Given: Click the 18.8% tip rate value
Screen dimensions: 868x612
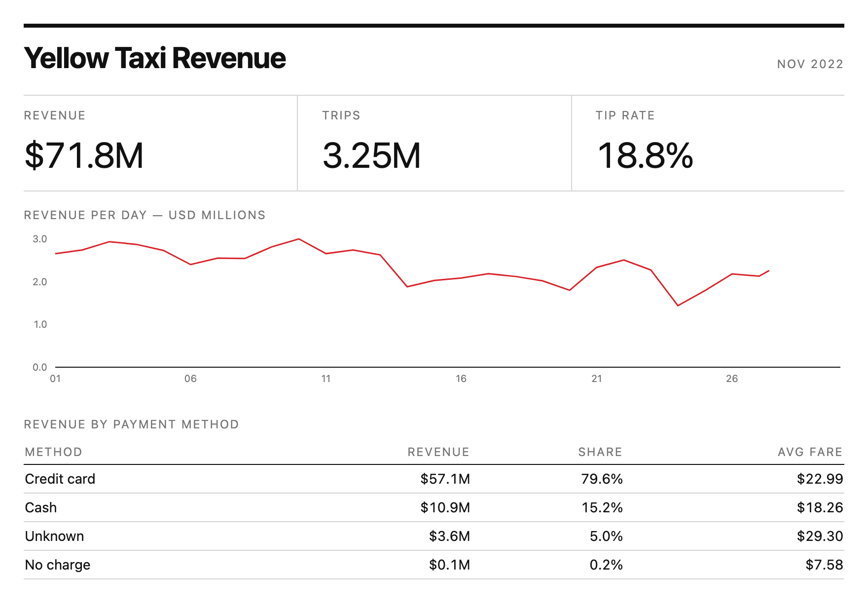Looking at the screenshot, I should pyautogui.click(x=645, y=155).
